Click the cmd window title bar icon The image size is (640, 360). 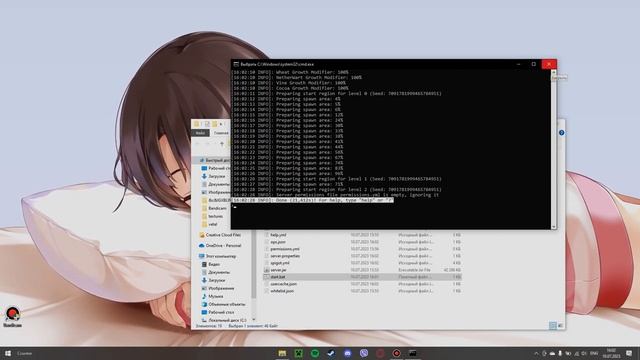[x=236, y=64]
